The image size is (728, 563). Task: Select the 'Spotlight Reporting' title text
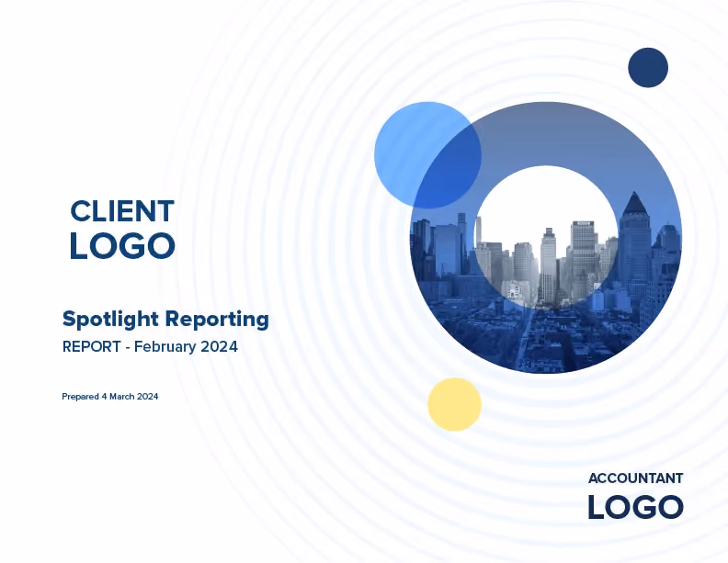click(x=165, y=320)
